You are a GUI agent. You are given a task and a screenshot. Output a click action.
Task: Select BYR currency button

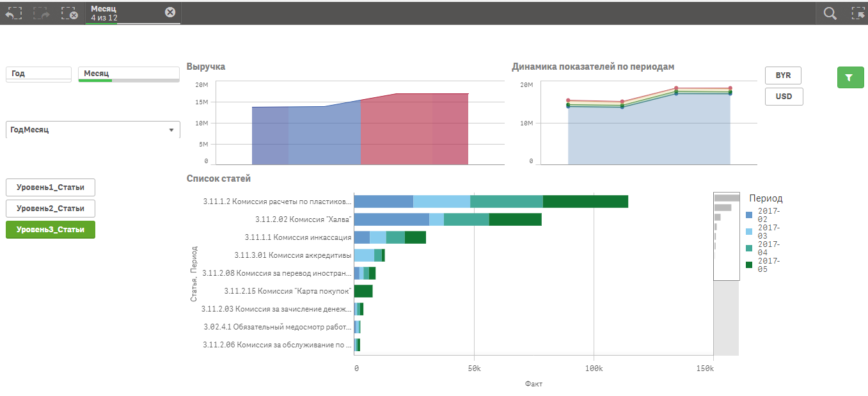click(x=783, y=75)
